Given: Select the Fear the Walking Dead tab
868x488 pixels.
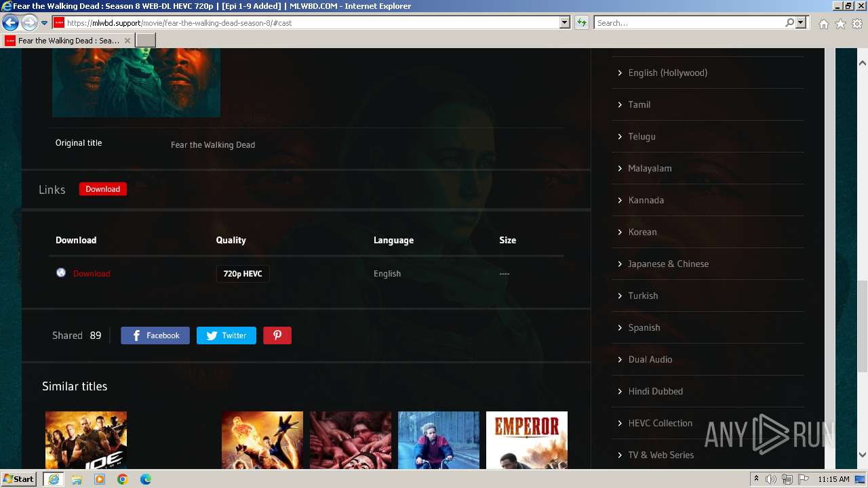Looking at the screenshot, I should tap(68, 41).
